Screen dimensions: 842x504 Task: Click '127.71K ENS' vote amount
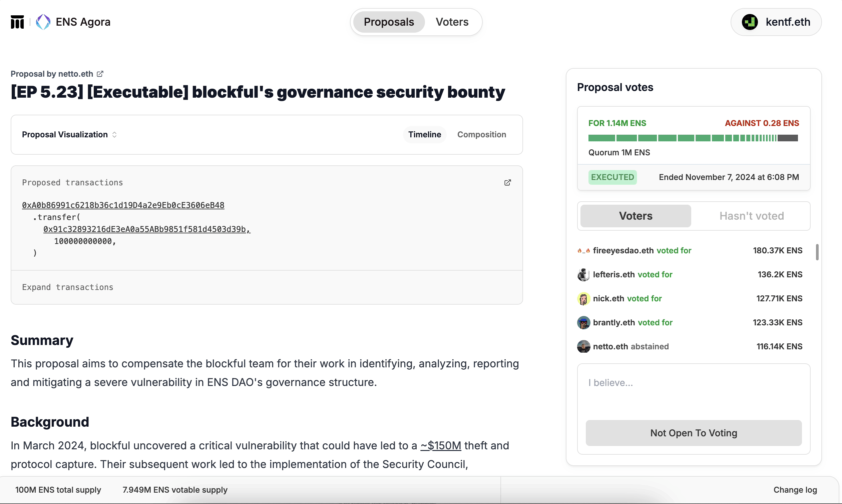(x=779, y=299)
